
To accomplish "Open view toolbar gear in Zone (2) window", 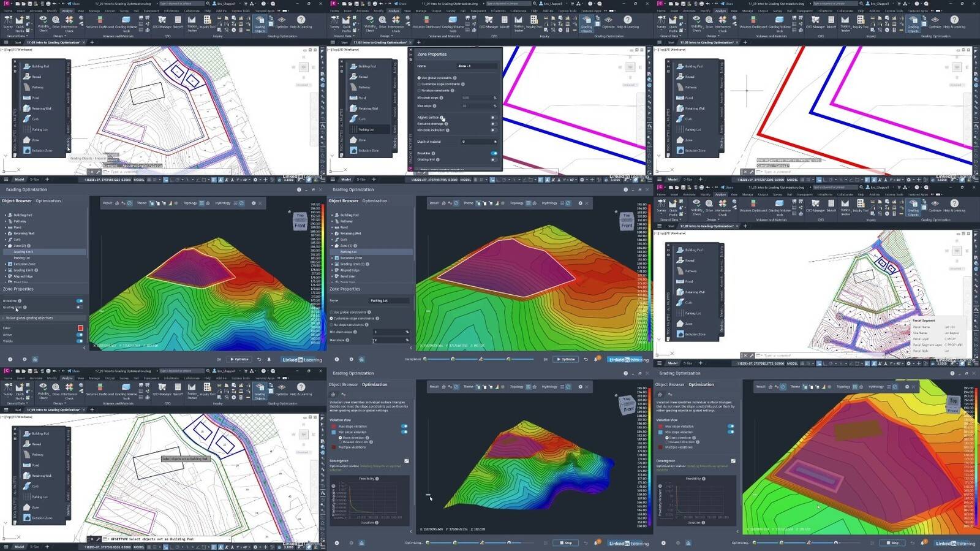I will pyautogui.click(x=254, y=203).
